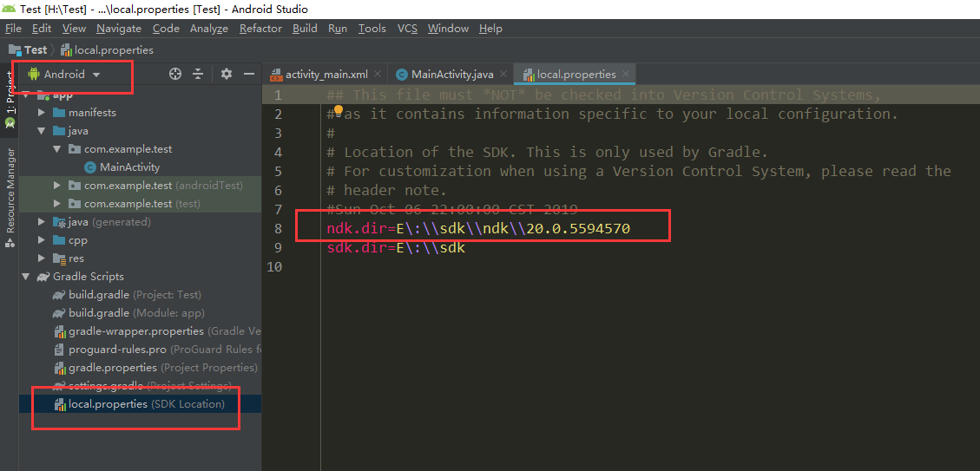The width and height of the screenshot is (980, 471).
Task: Click Test in the breadcrumb bar
Action: [x=28, y=50]
